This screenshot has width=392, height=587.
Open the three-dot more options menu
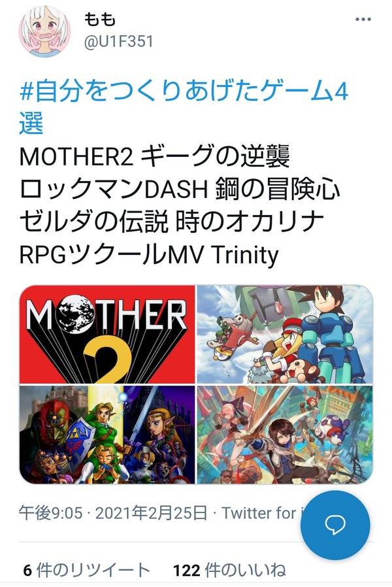[x=363, y=20]
